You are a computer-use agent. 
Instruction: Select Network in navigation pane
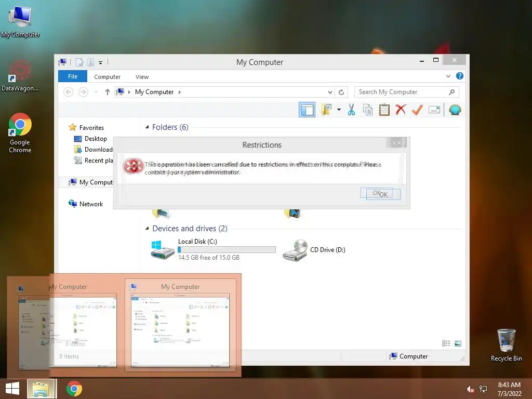click(x=86, y=204)
